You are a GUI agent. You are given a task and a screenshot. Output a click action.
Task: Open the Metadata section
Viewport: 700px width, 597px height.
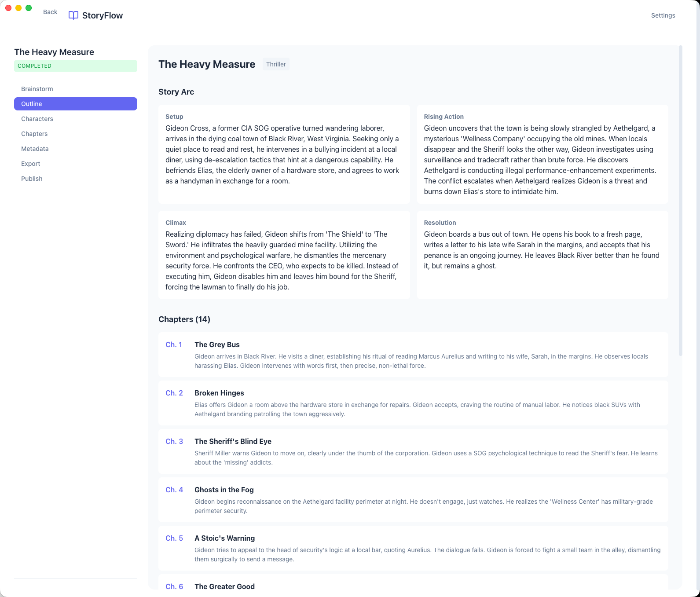click(x=35, y=149)
